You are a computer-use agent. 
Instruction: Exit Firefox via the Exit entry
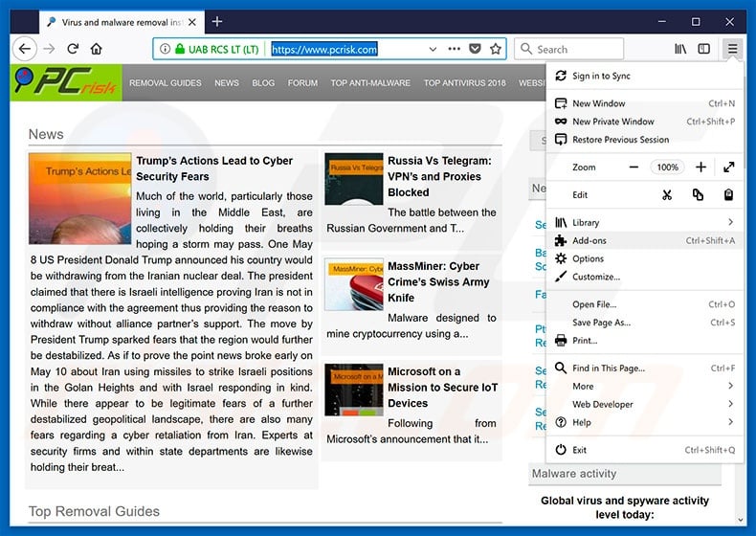645,450
